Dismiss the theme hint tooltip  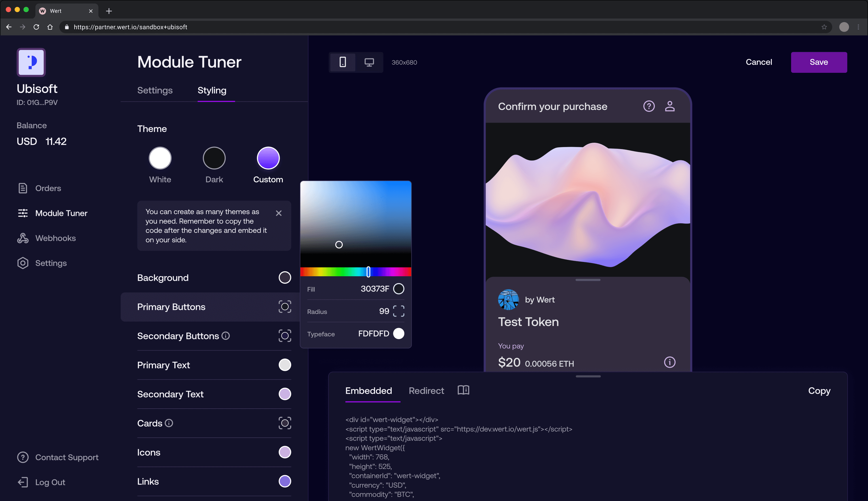278,213
